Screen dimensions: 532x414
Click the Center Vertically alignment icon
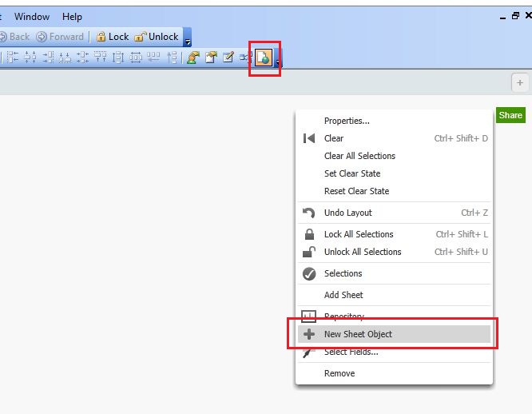(83, 57)
